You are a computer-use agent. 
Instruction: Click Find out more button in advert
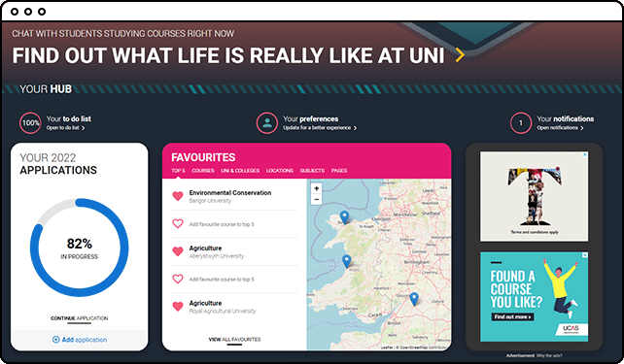(x=512, y=316)
